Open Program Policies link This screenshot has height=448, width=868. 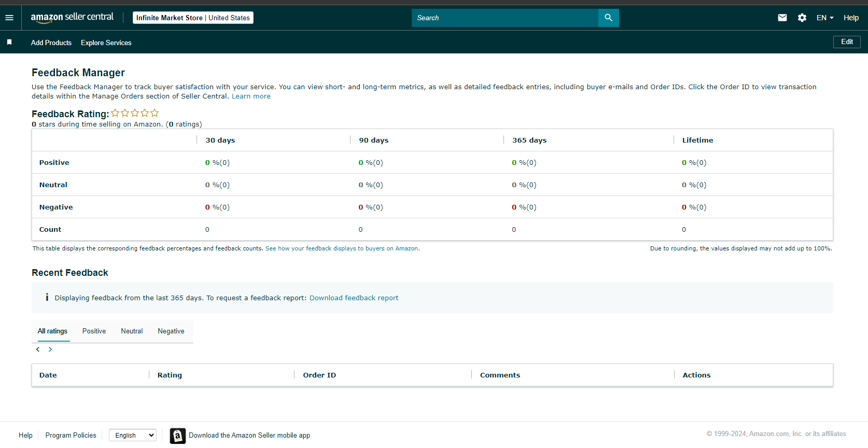[x=71, y=436]
